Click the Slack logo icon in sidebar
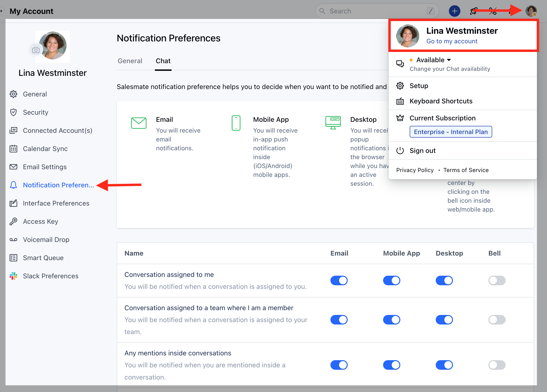The image size is (547, 392). [13, 276]
